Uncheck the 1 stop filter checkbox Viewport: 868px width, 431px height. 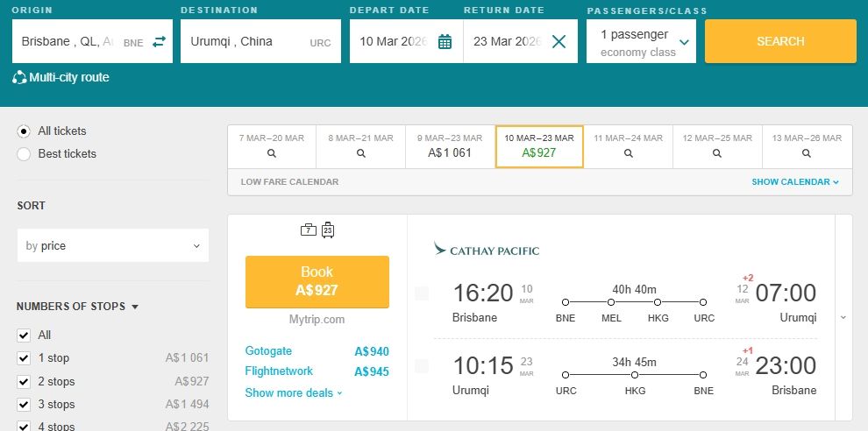(24, 358)
